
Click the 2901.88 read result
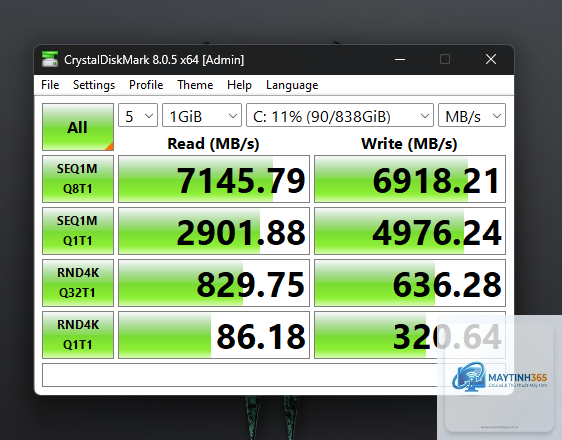click(x=214, y=231)
